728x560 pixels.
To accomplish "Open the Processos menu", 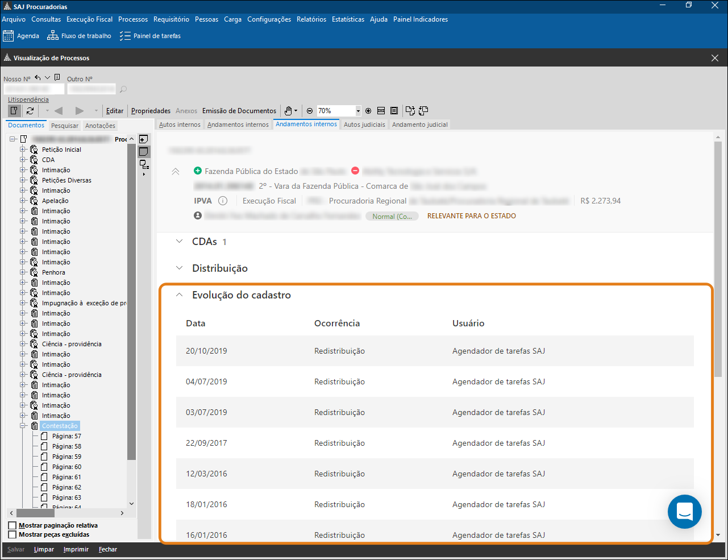I will (133, 19).
